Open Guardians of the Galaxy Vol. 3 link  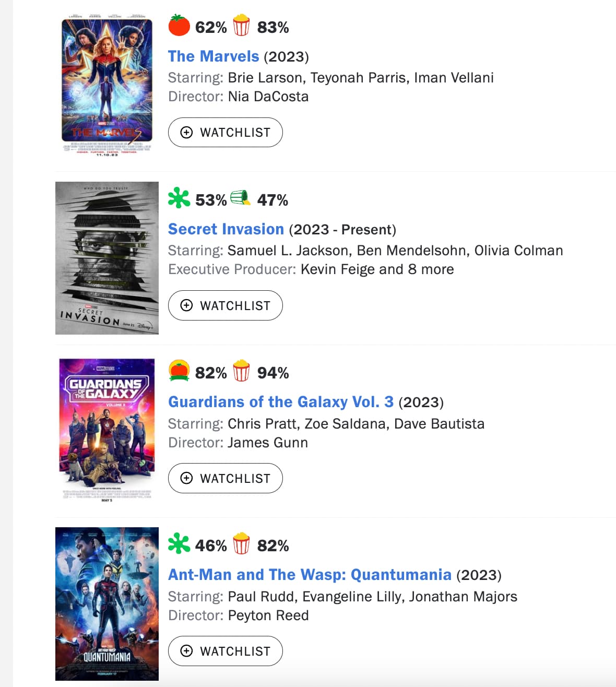tap(281, 402)
